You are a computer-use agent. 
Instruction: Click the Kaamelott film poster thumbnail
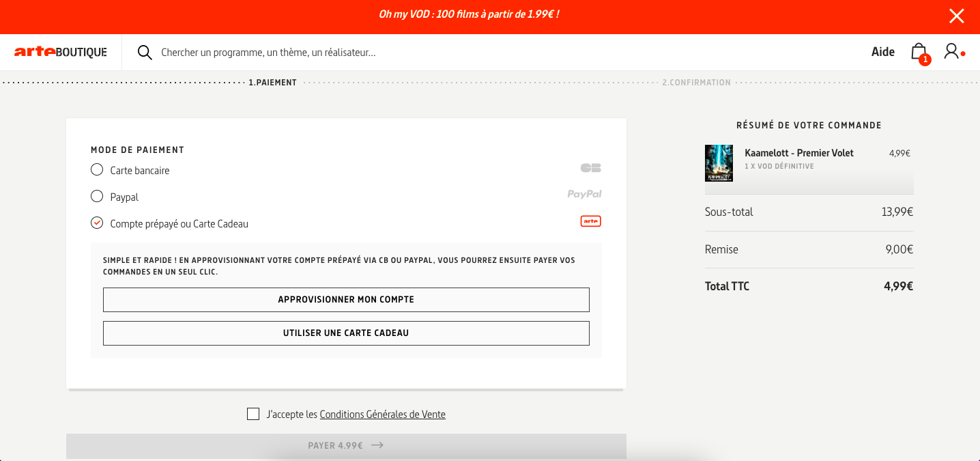tap(719, 163)
